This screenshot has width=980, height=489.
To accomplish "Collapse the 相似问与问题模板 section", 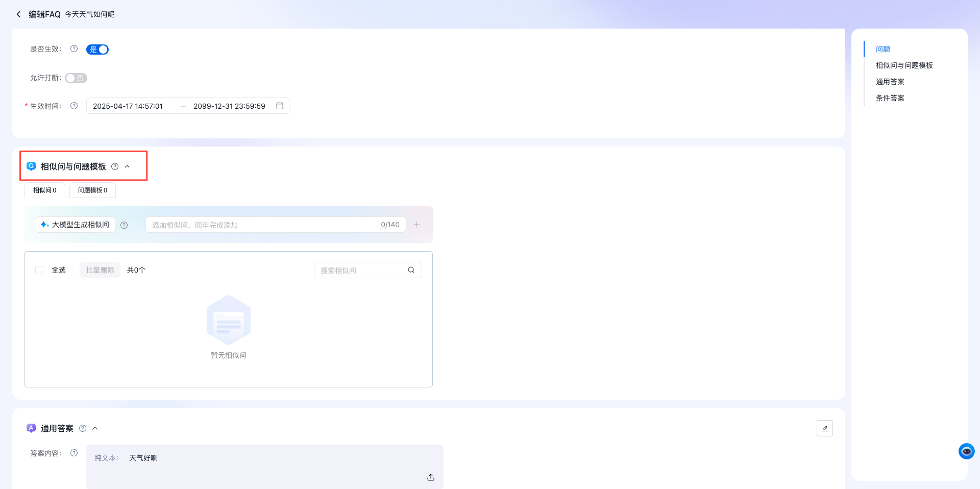I will click(128, 166).
